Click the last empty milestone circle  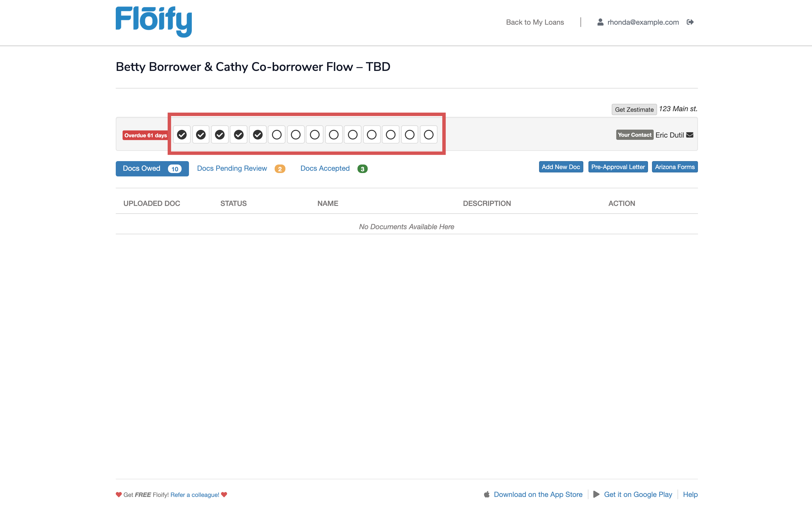pyautogui.click(x=428, y=134)
